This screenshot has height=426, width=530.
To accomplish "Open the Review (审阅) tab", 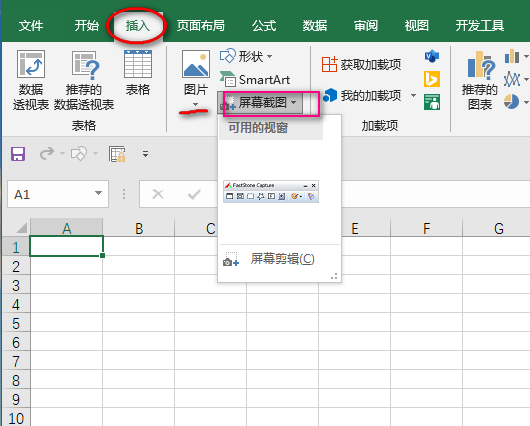I will (x=366, y=26).
